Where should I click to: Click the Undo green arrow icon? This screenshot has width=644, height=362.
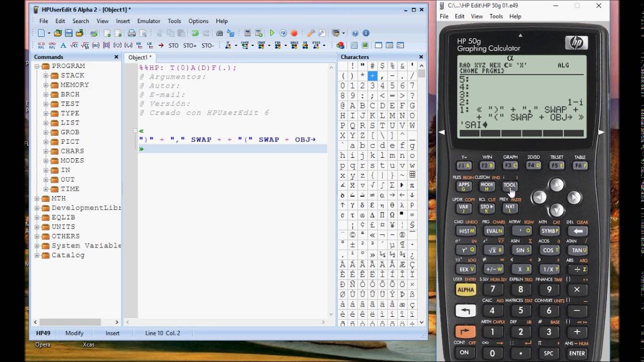point(195,33)
